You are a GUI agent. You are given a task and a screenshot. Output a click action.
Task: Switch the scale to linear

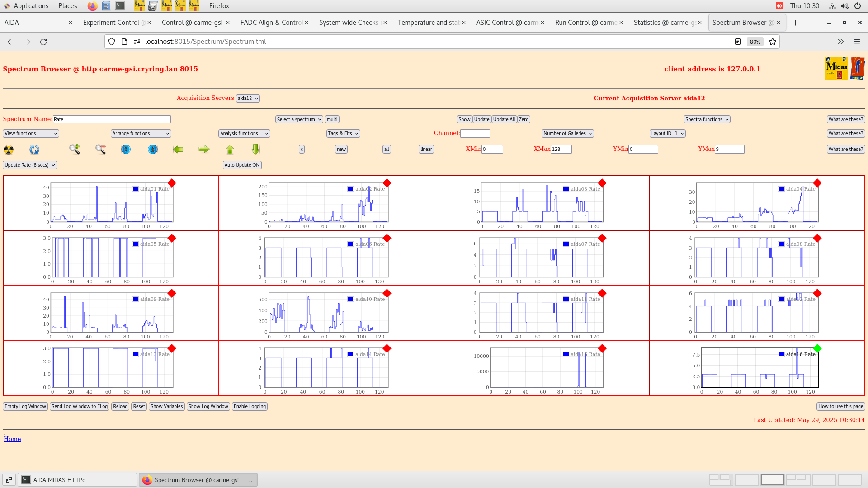click(x=425, y=149)
